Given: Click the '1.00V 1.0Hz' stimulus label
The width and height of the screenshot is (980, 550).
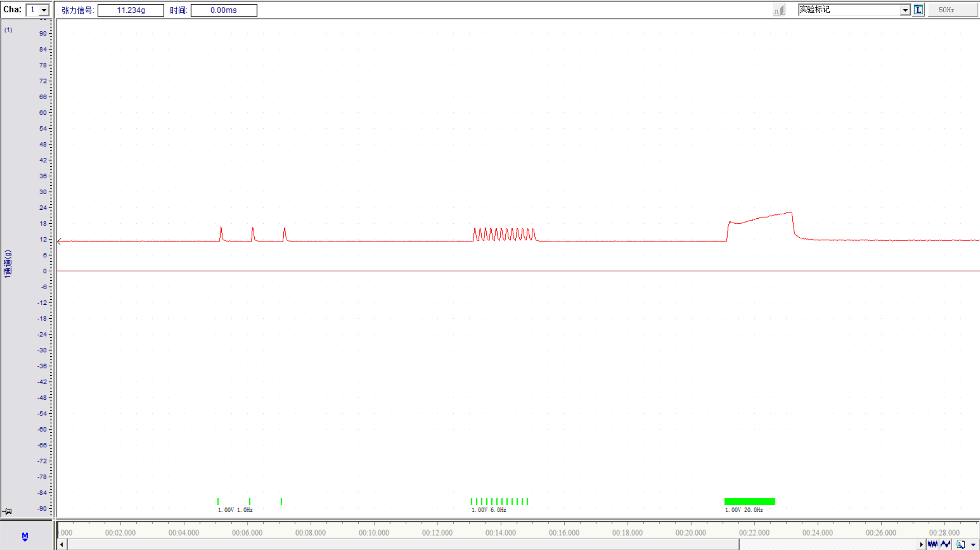Looking at the screenshot, I should tap(235, 510).
